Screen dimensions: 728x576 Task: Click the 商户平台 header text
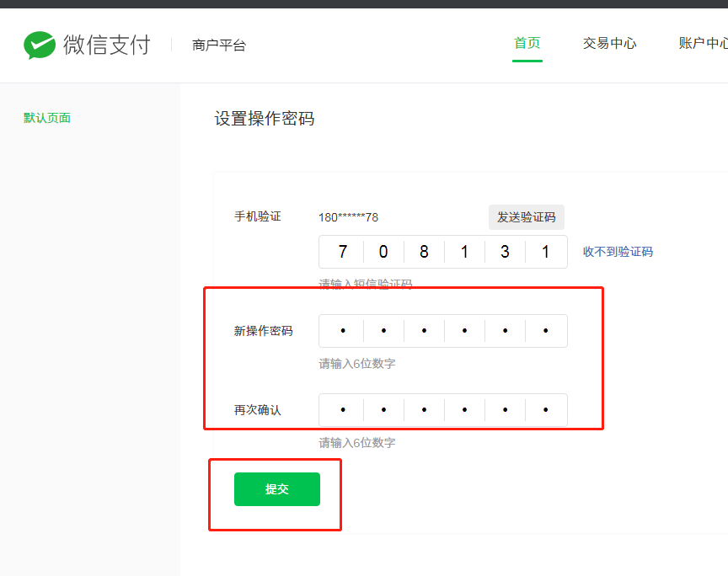click(x=219, y=45)
